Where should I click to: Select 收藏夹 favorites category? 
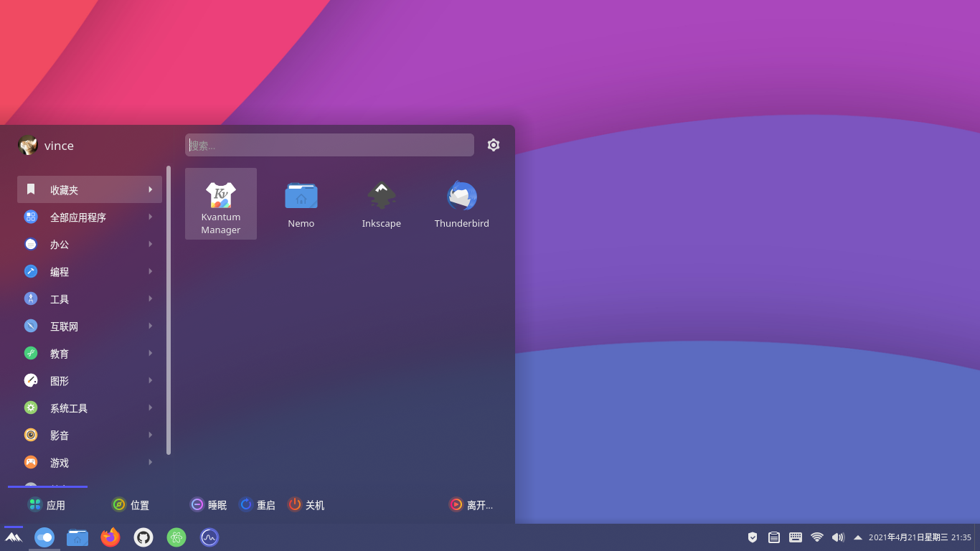coord(90,189)
